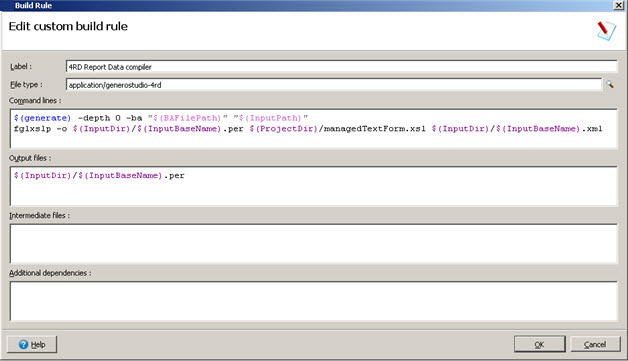
Task: Click the Build Rule title bar text
Action: click(x=33, y=5)
